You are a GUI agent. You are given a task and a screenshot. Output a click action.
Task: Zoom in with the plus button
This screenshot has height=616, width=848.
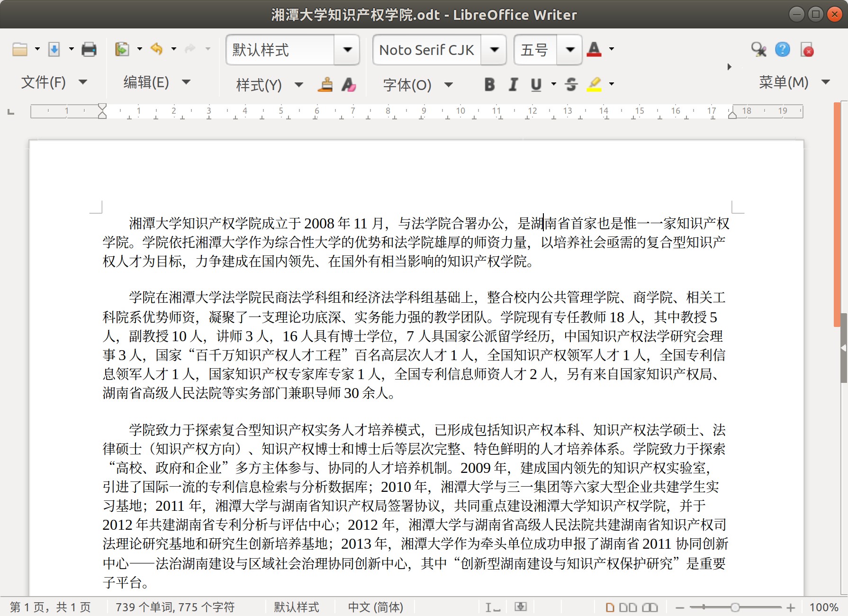pyautogui.click(x=790, y=607)
